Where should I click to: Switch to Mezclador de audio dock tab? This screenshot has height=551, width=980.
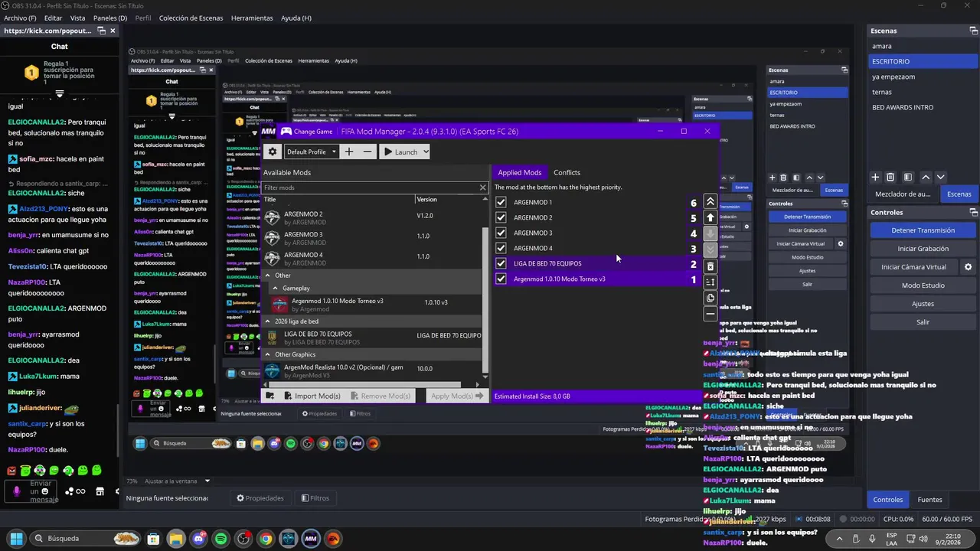click(903, 194)
